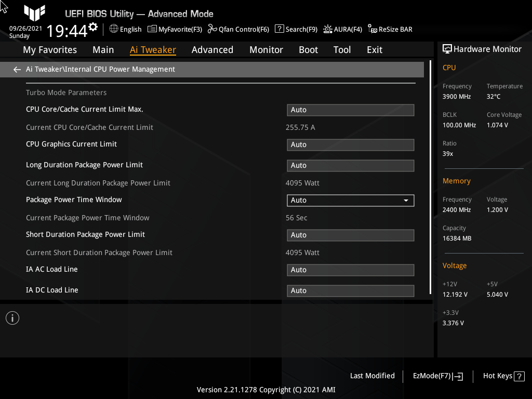Switch to the Advanced tab
Image resolution: width=532 pixels, height=399 pixels.
(212, 49)
